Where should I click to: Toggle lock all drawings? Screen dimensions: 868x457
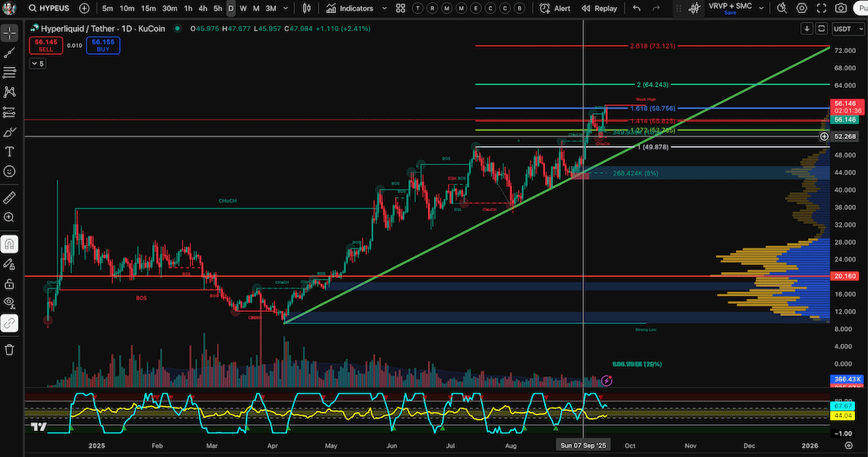tap(10, 283)
